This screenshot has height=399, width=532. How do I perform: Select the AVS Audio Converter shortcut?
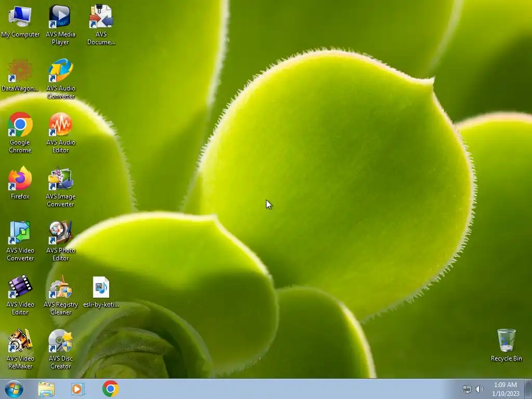point(60,79)
